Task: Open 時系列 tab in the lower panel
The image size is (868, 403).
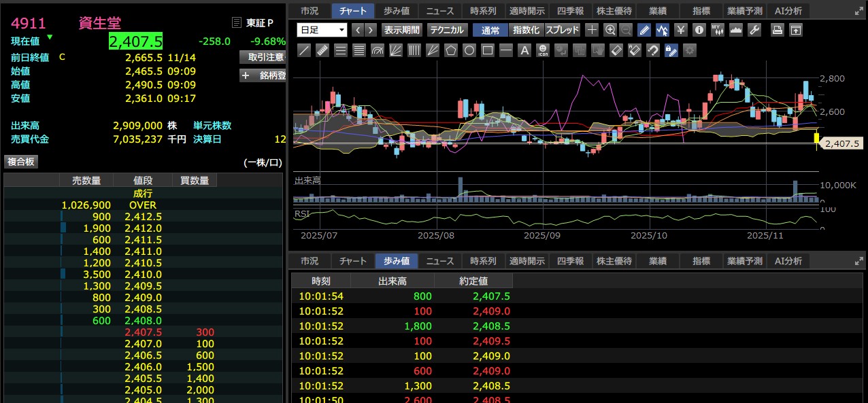Action: tap(484, 261)
